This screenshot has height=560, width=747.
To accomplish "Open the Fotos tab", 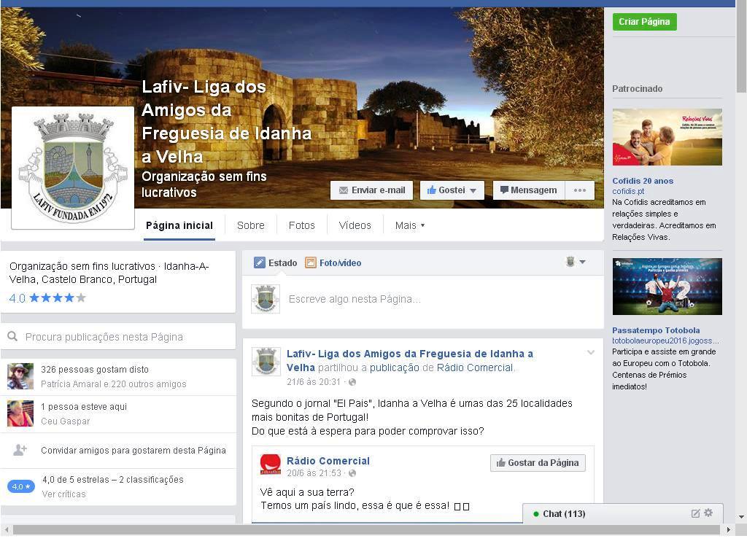I will coord(301,226).
